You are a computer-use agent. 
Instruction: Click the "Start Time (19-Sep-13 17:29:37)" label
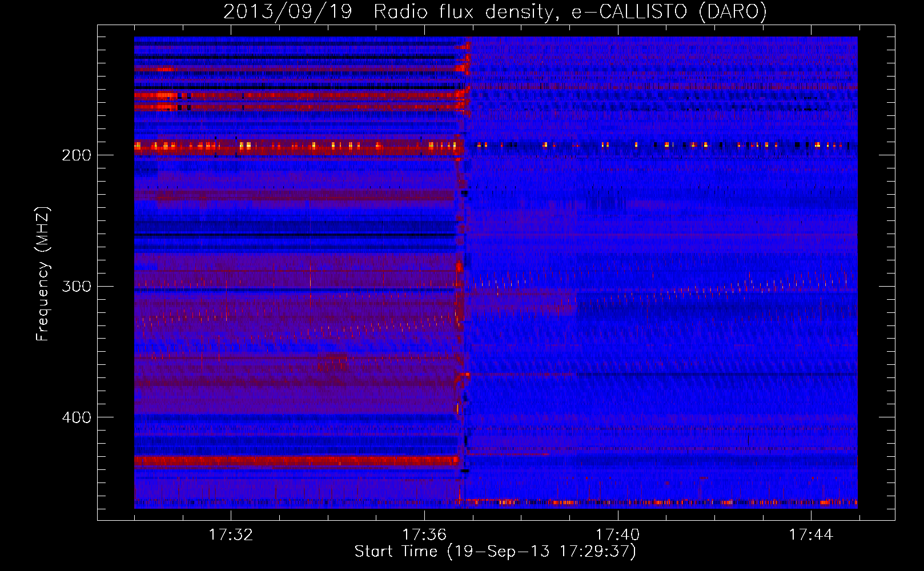(495, 552)
